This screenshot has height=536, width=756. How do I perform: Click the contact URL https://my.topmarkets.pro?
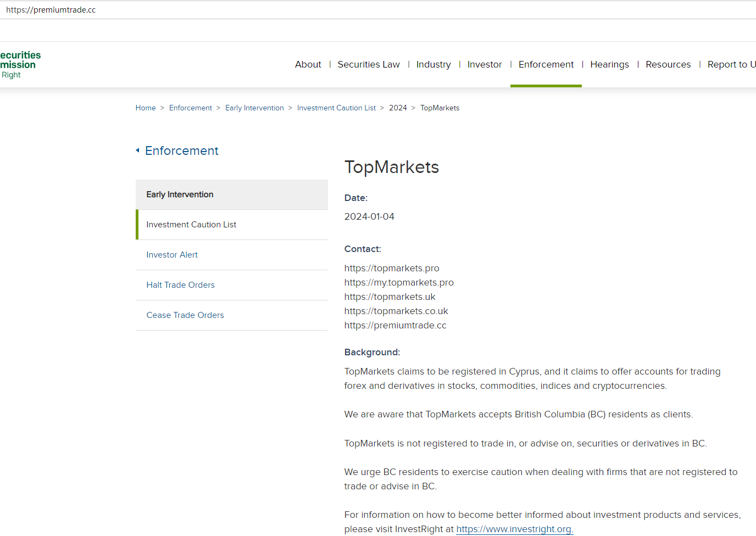pos(399,282)
